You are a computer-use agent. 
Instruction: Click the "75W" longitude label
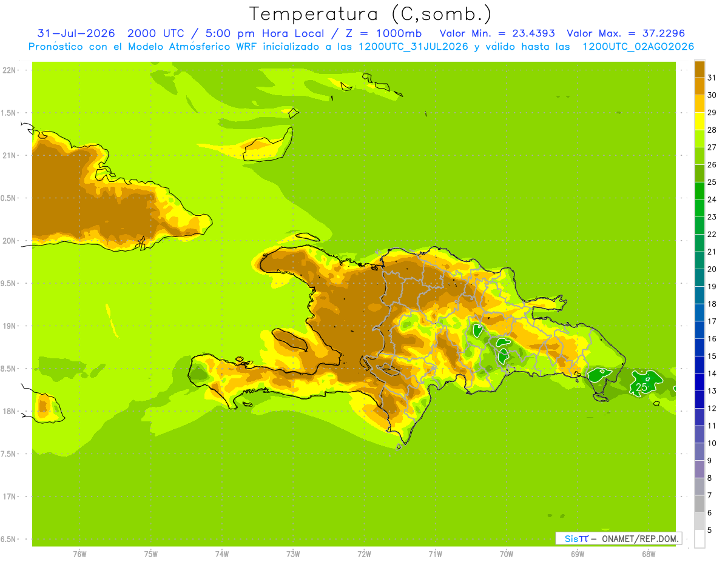[151, 554]
